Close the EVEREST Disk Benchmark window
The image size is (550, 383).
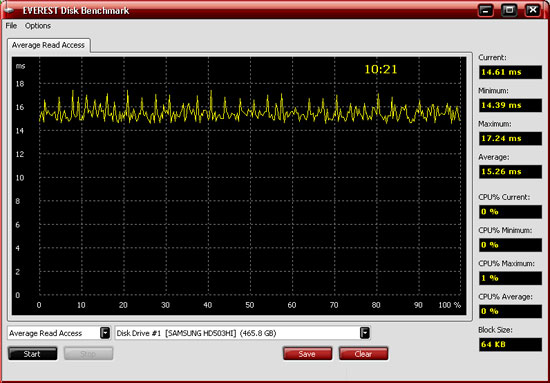(532, 10)
